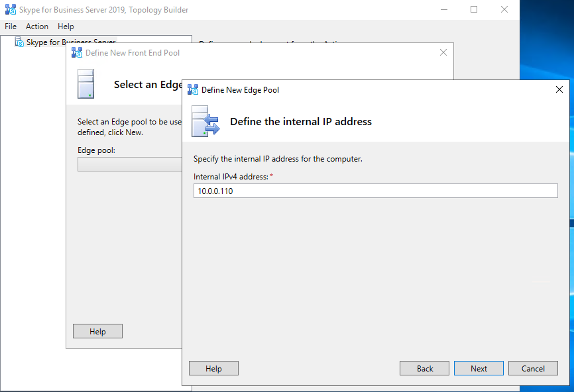The width and height of the screenshot is (574, 392).
Task: Click the edge server arrows icon in header
Action: coord(205,121)
